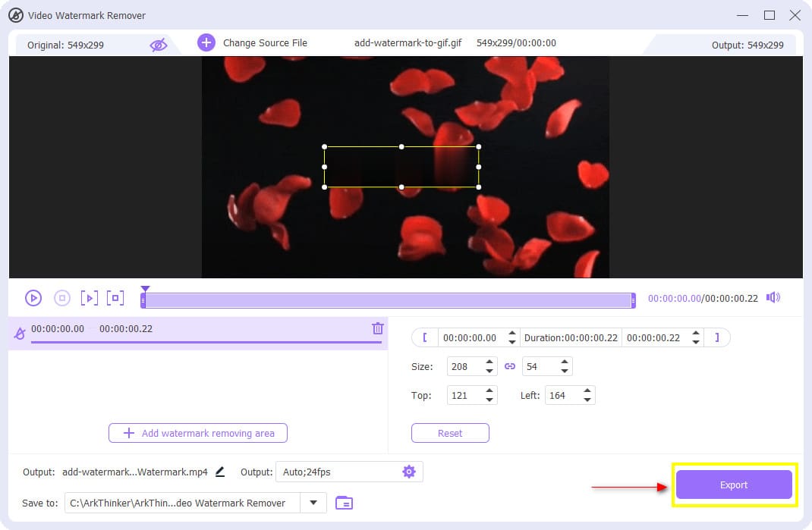Image resolution: width=812 pixels, height=530 pixels.
Task: Click the Video Watermark Remover app logo
Action: tap(16, 15)
